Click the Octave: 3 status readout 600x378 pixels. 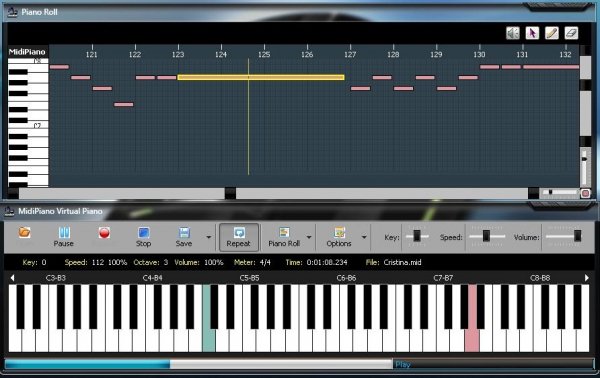pyautogui.click(x=151, y=262)
